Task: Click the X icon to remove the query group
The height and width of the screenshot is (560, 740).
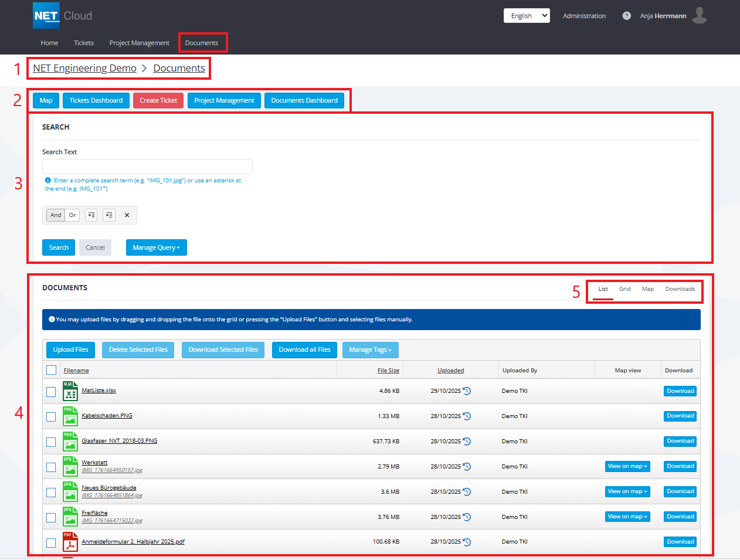Action: (127, 215)
